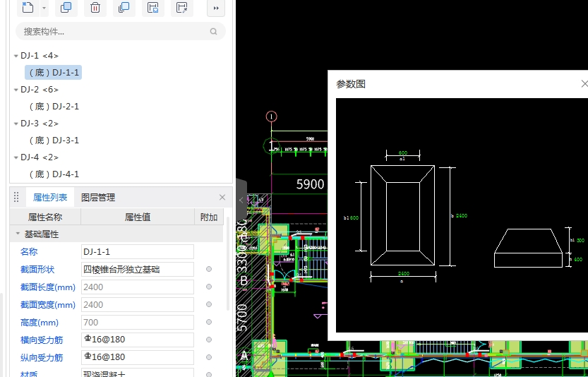Screen dimensions: 588x377
Task: Click the magnifier search icon
Action: coord(213,32)
